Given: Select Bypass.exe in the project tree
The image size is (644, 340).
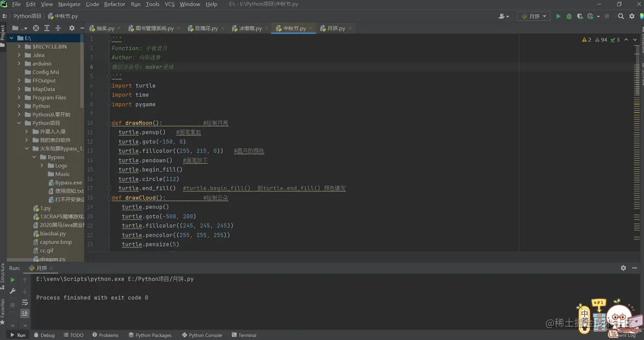Looking at the screenshot, I should 68,183.
